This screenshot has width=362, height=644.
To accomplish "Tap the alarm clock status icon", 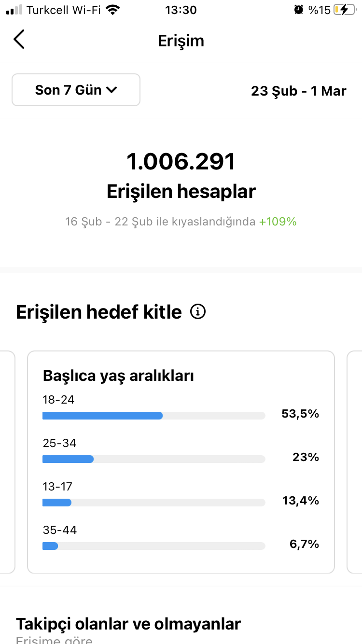I will [299, 10].
